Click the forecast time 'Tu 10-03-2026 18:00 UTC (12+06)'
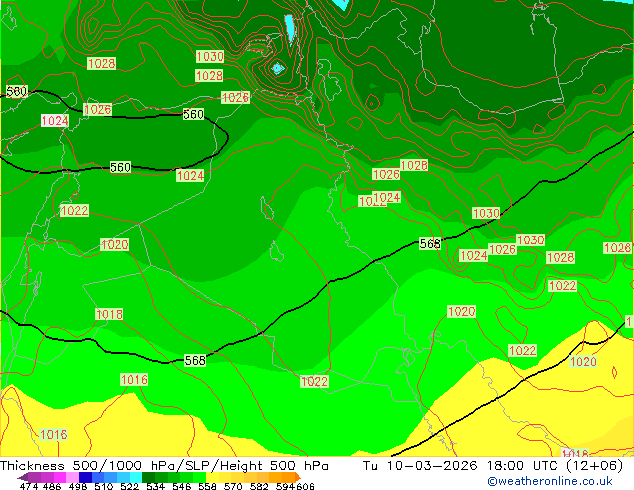 [493, 466]
